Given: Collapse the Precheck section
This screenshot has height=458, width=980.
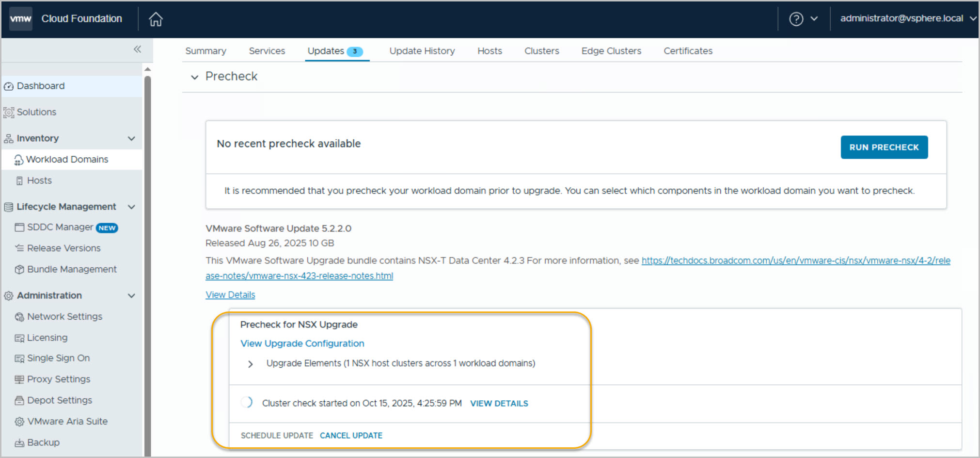Looking at the screenshot, I should coord(195,77).
